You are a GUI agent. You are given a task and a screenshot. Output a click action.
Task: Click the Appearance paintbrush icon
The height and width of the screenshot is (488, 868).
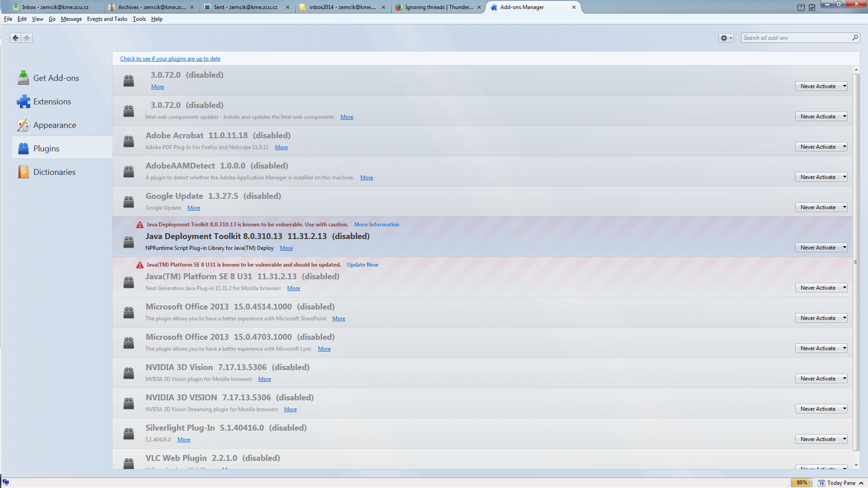[23, 125]
